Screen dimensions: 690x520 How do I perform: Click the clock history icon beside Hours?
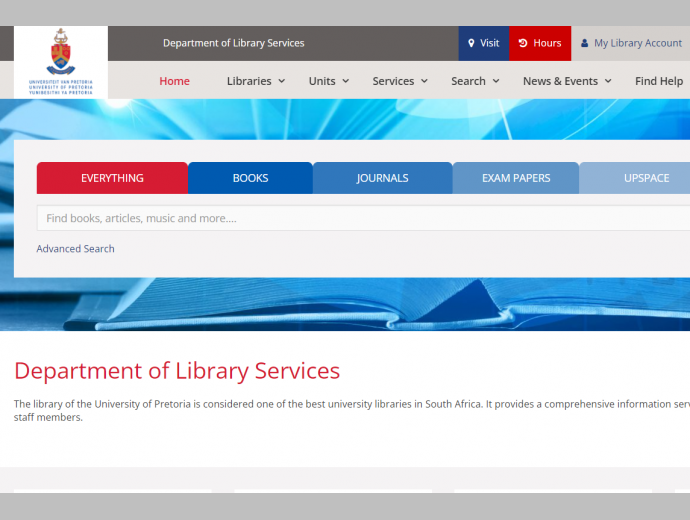coord(523,43)
